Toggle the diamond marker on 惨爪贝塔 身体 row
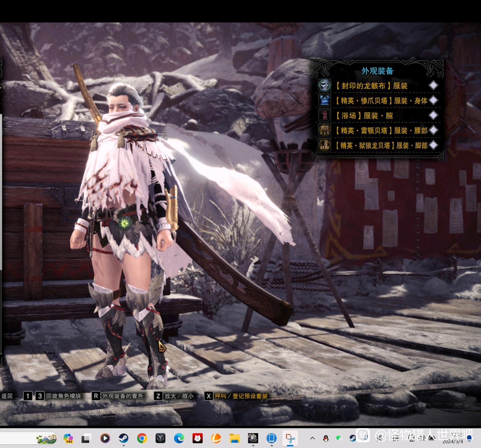 coord(433,100)
